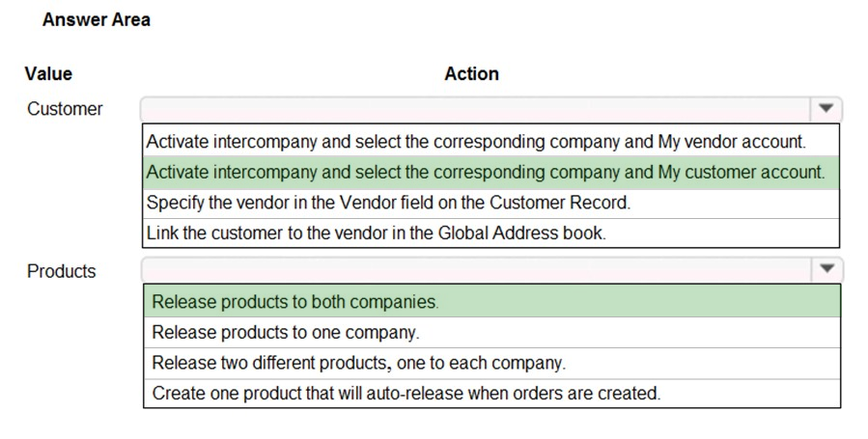Click the Action column header
Image resolution: width=868 pixels, height=439 pixels.
471,73
